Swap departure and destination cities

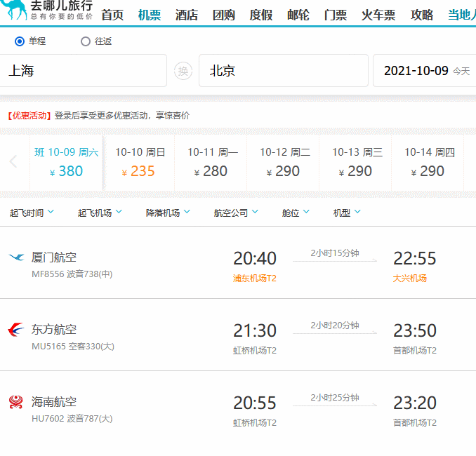tap(183, 72)
